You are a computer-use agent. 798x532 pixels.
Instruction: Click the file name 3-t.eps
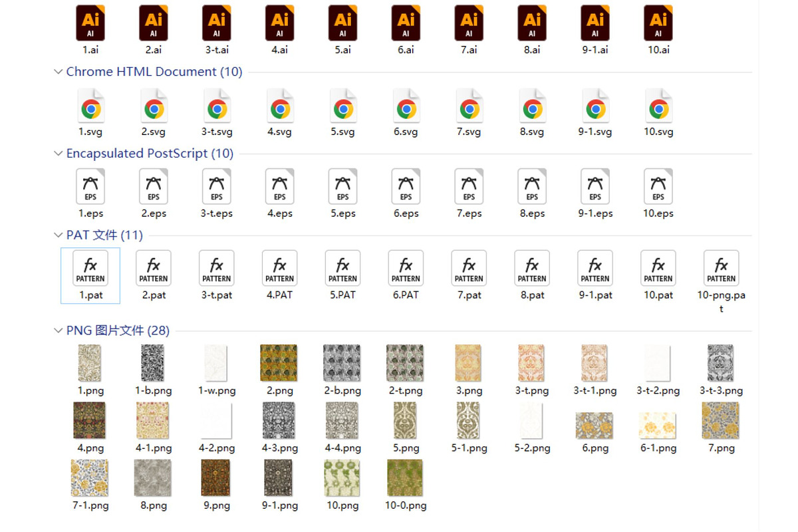coord(217,213)
